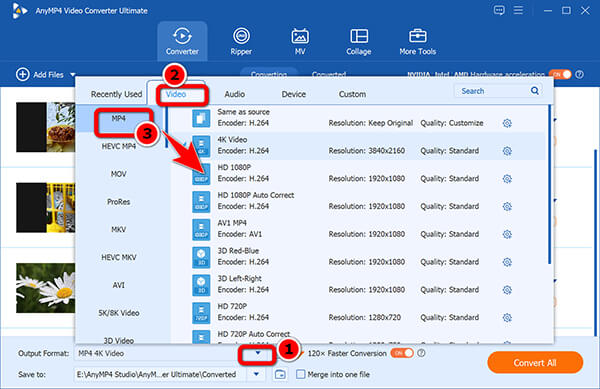Open settings gear for HD 1080P preset

click(507, 179)
